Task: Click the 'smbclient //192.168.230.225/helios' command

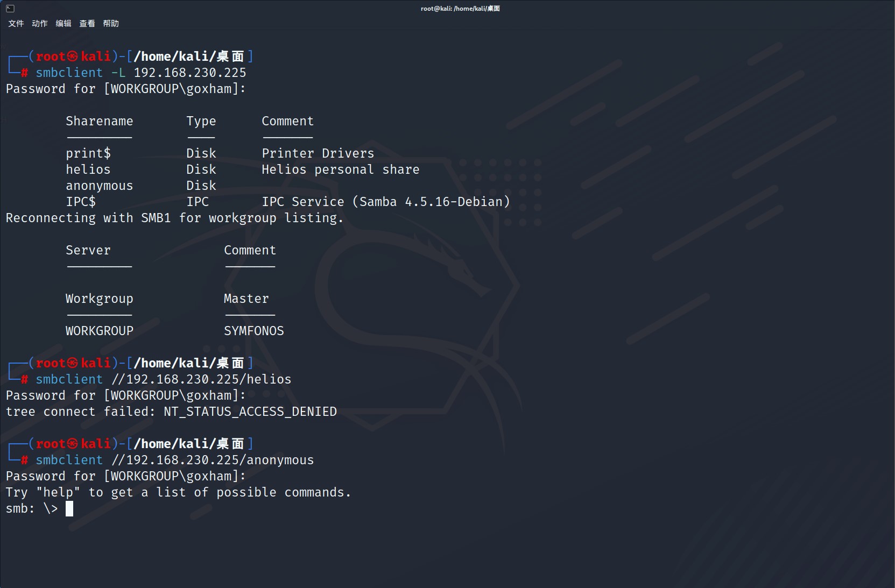Action: click(x=164, y=379)
